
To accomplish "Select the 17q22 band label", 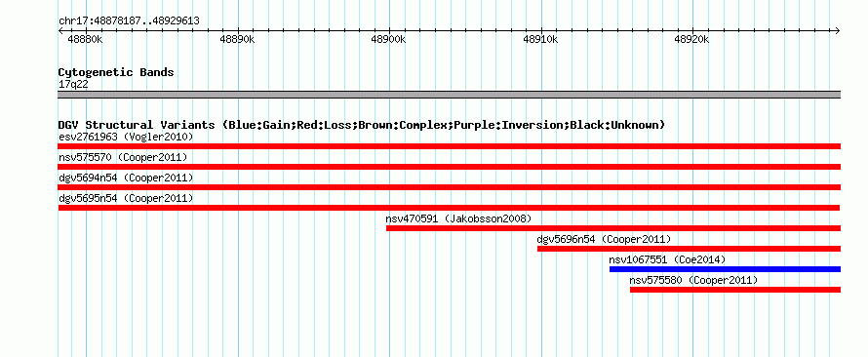I will [x=73, y=85].
